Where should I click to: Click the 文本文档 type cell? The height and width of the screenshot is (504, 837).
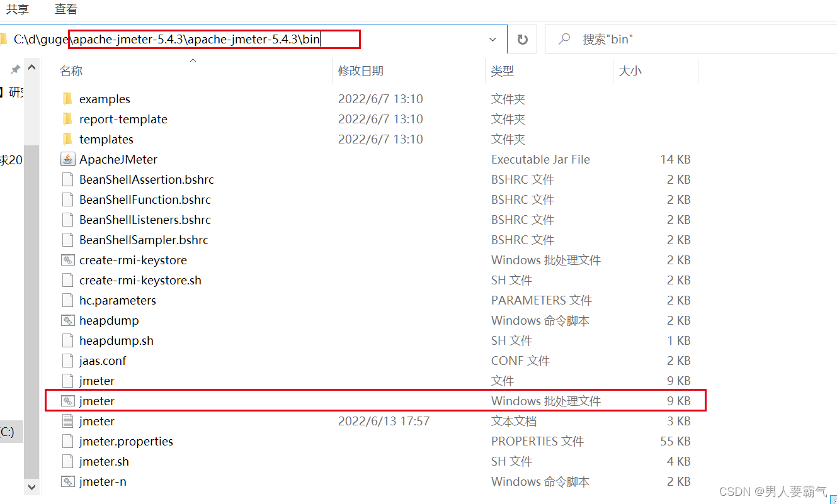pos(514,421)
